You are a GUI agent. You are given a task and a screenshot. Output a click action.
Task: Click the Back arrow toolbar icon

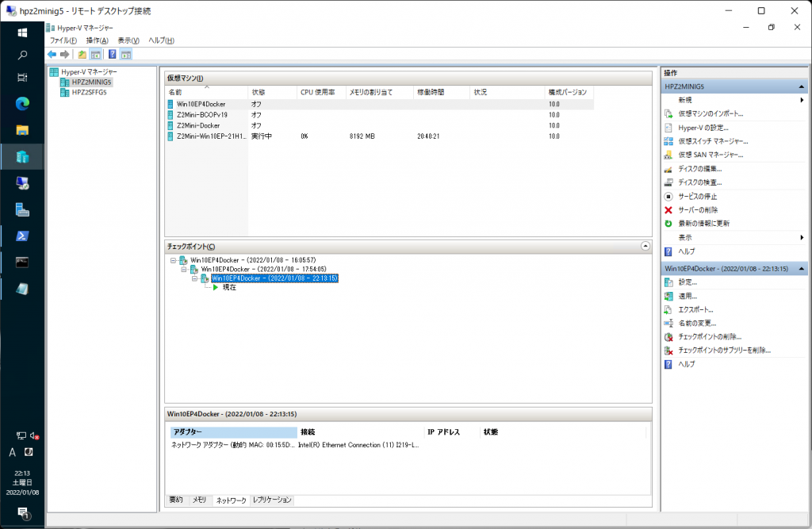[52, 55]
